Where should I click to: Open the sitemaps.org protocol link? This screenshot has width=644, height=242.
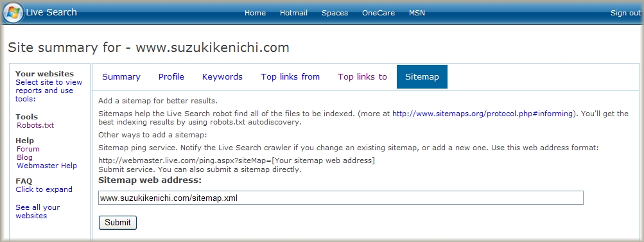[x=482, y=114]
